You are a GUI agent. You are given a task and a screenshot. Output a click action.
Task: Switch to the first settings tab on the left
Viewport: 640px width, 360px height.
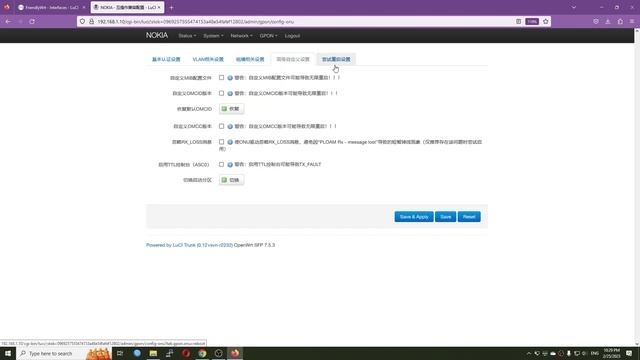tap(166, 59)
